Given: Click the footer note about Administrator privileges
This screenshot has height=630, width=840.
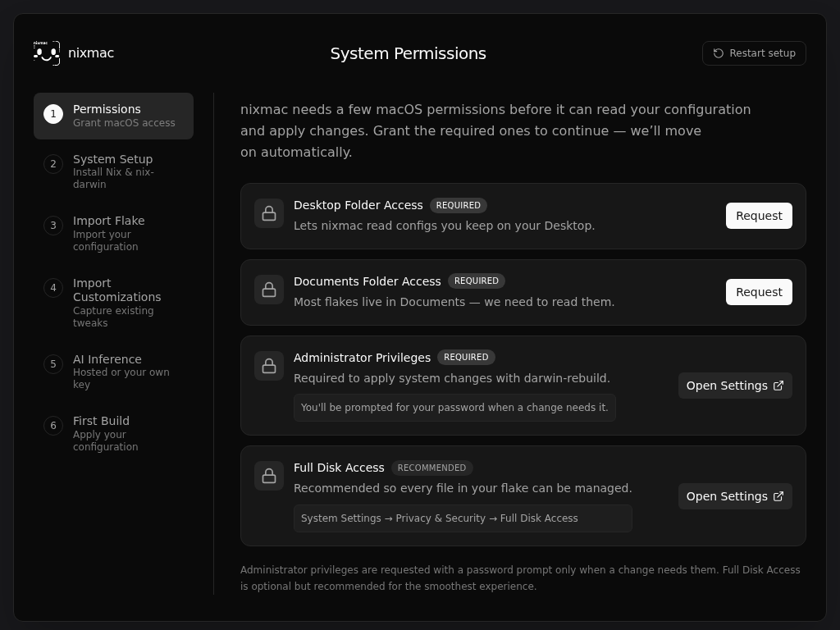Looking at the screenshot, I should coord(520,578).
